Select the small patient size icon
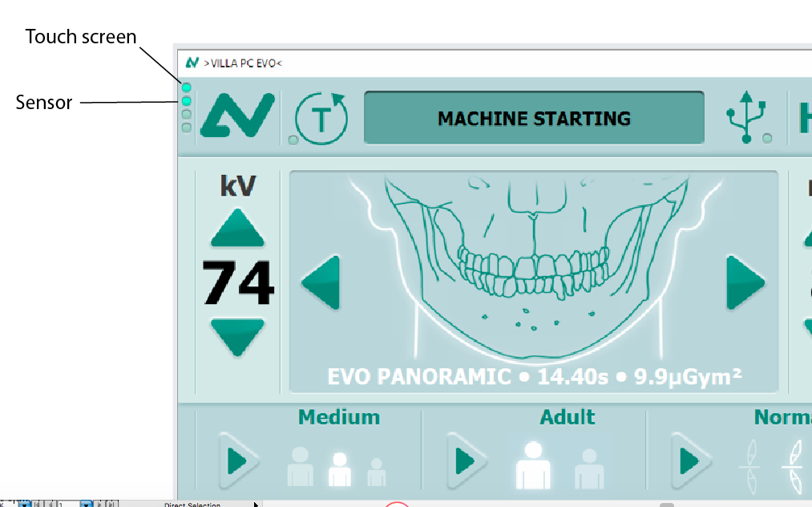812x507 pixels. click(376, 473)
